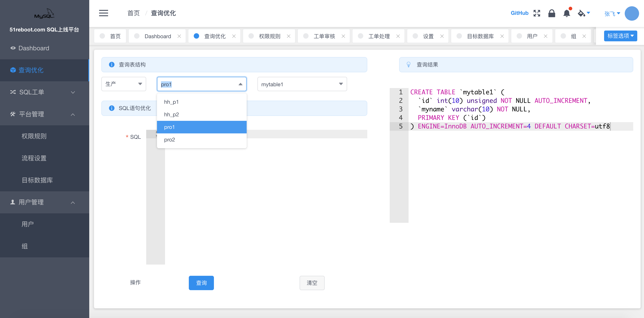Go to 首页 breadcrumb link
The image size is (644, 318).
133,13
